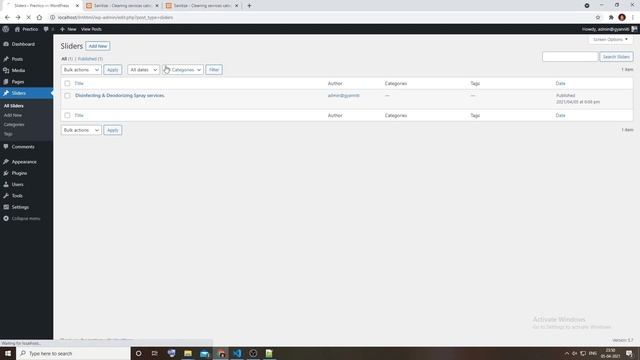This screenshot has width=640, height=360.
Task: Open Media menu in sidebar
Action: (18, 71)
